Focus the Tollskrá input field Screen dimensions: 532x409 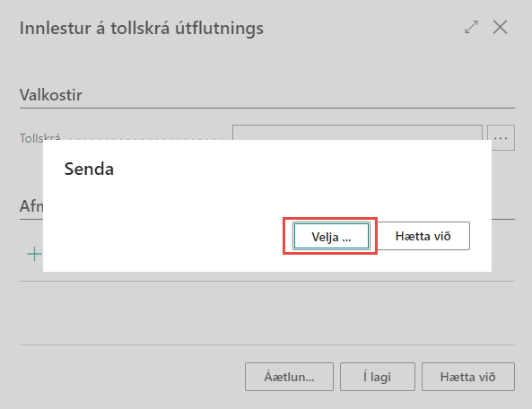pos(357,133)
